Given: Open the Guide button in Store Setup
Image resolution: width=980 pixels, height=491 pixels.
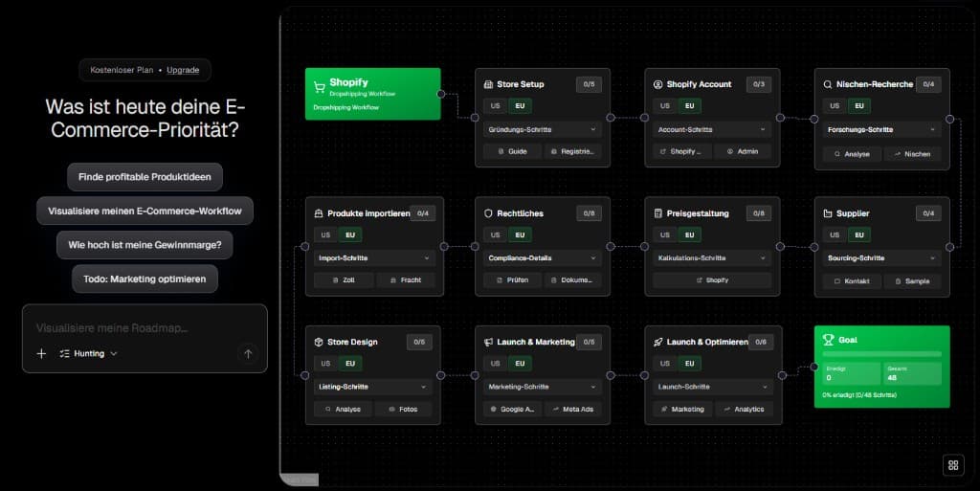Looking at the screenshot, I should pyautogui.click(x=513, y=152).
